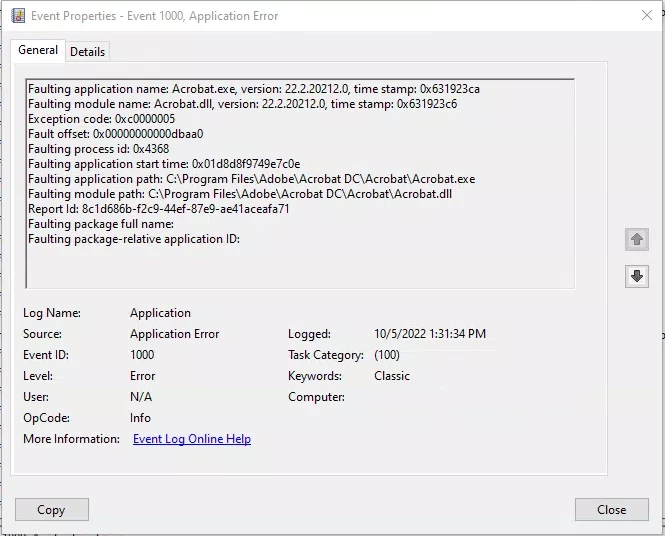The width and height of the screenshot is (665, 536).
Task: Click the Close button
Action: pos(612,509)
